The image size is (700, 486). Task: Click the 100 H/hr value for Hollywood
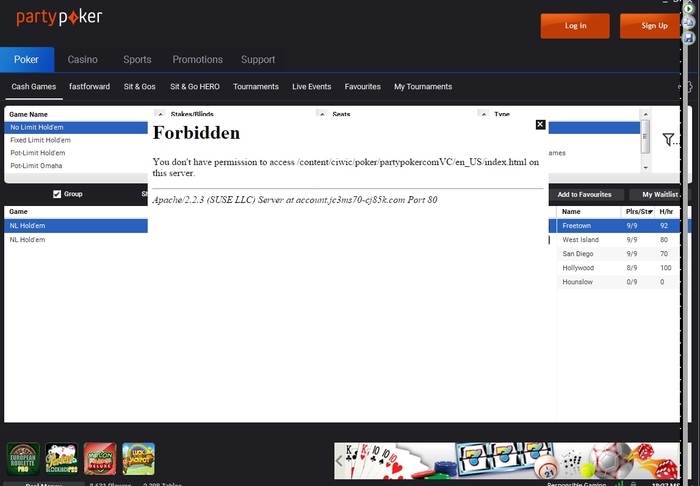point(666,268)
